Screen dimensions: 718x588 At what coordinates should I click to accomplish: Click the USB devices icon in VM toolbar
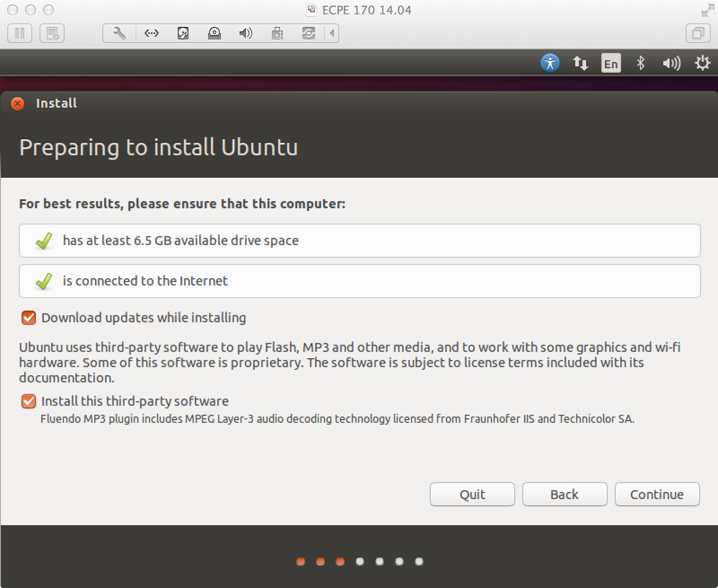277,33
